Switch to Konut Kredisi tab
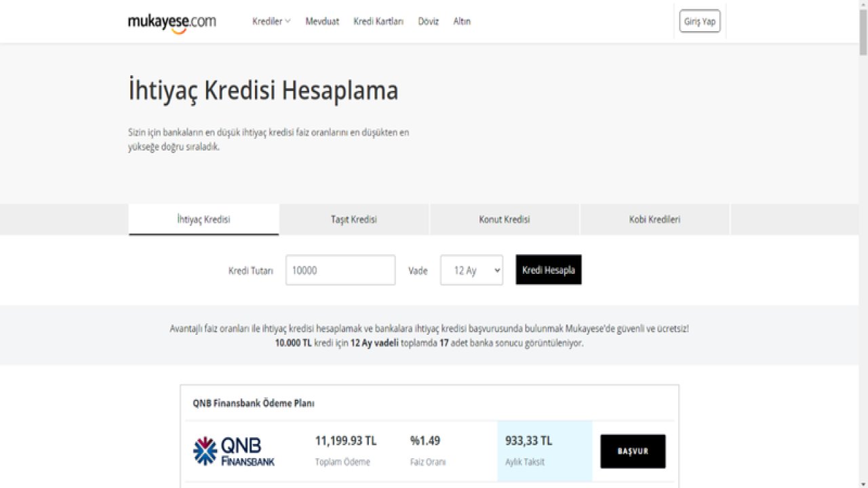 pyautogui.click(x=505, y=220)
